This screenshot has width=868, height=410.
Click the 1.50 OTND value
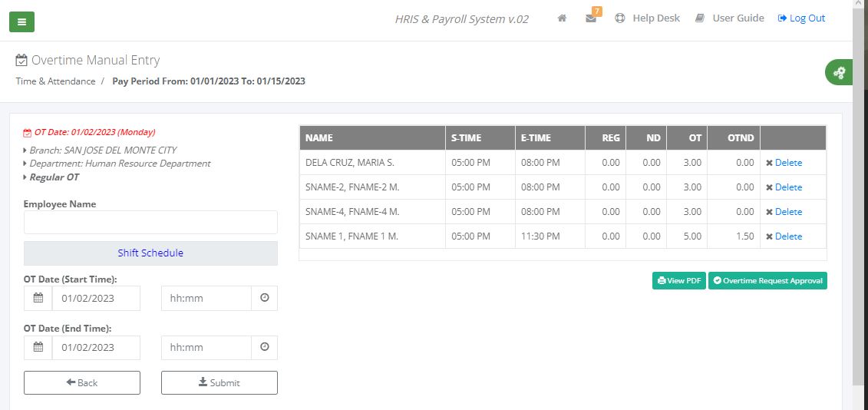pyautogui.click(x=745, y=236)
